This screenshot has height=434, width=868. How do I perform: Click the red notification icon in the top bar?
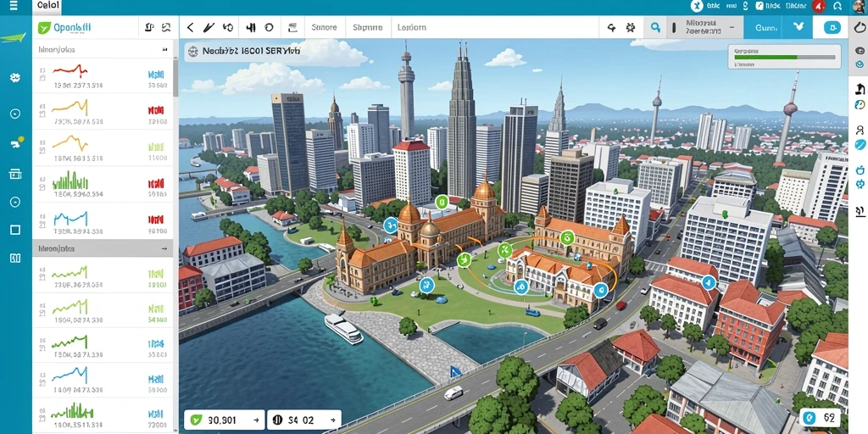(x=820, y=6)
